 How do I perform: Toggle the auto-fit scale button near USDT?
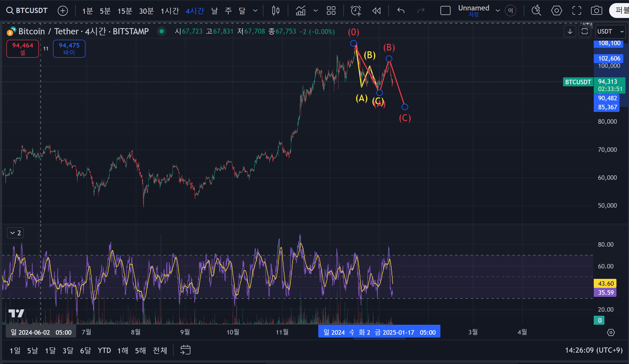click(585, 31)
